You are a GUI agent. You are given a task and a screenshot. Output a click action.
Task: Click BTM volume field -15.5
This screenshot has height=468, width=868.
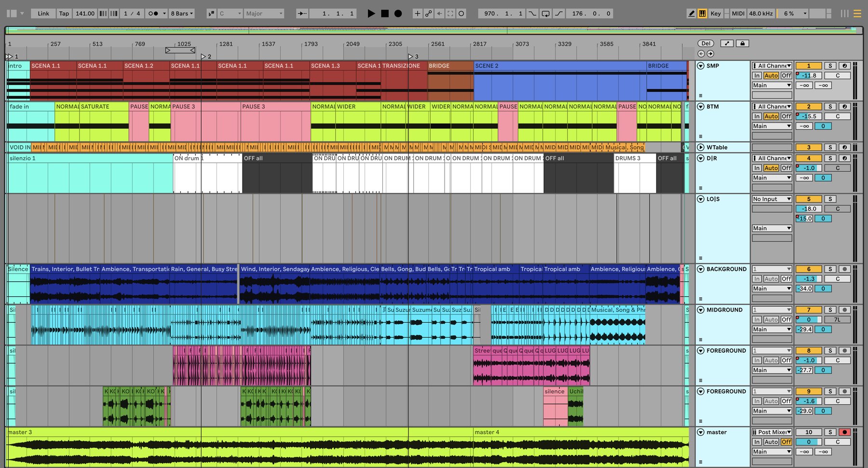click(809, 116)
